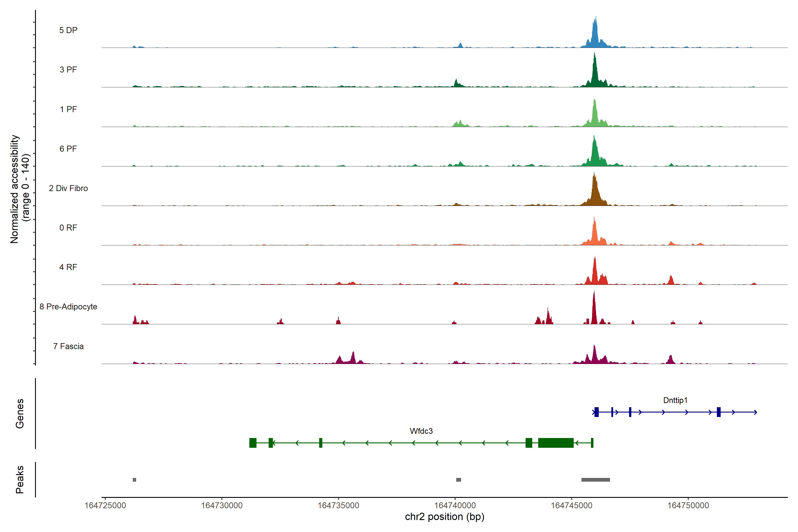The height and width of the screenshot is (532, 798).
Task: Click the first Dnttip1 exon block
Action: [597, 412]
